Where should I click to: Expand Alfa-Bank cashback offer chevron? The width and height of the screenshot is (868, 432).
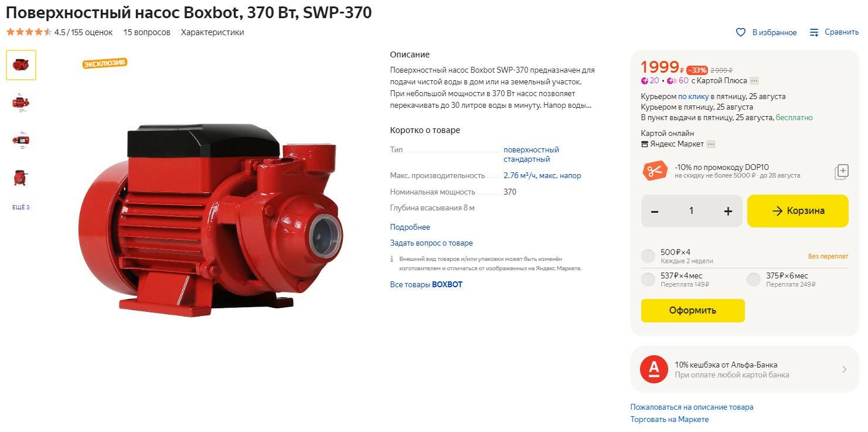pyautogui.click(x=844, y=369)
